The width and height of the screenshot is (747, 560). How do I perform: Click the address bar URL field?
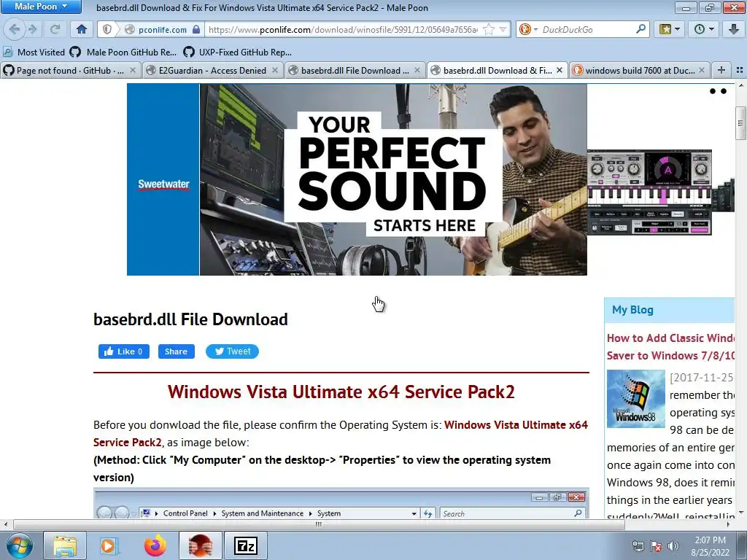[343, 29]
